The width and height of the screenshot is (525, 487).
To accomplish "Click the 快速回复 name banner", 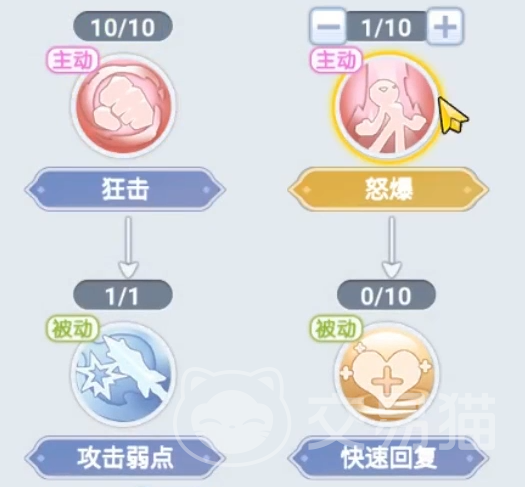I will point(388,458).
